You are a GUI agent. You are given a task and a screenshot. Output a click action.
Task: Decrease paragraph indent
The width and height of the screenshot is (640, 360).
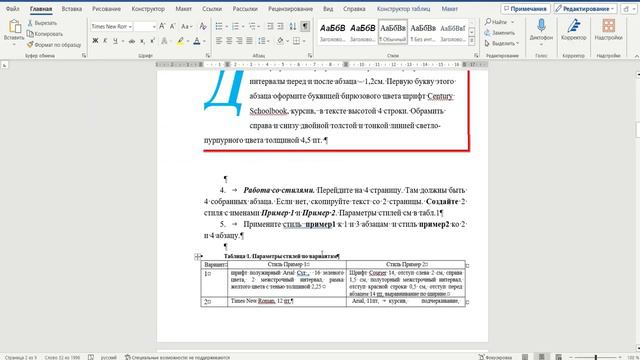tap(270, 27)
